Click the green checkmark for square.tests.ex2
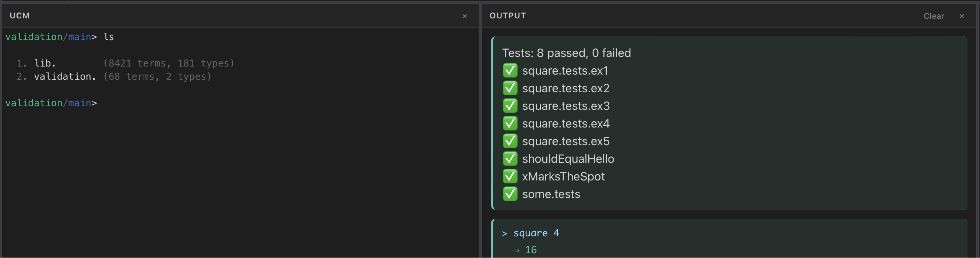 tap(510, 88)
